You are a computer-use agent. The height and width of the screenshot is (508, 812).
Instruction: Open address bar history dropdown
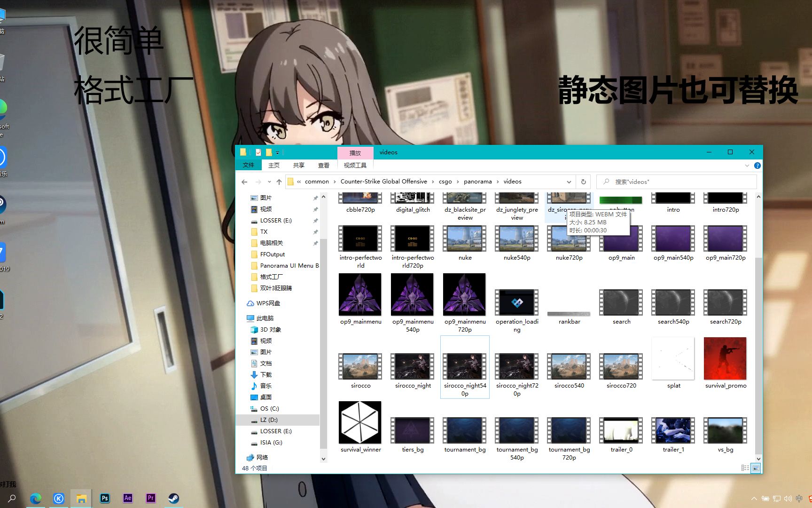tap(569, 182)
